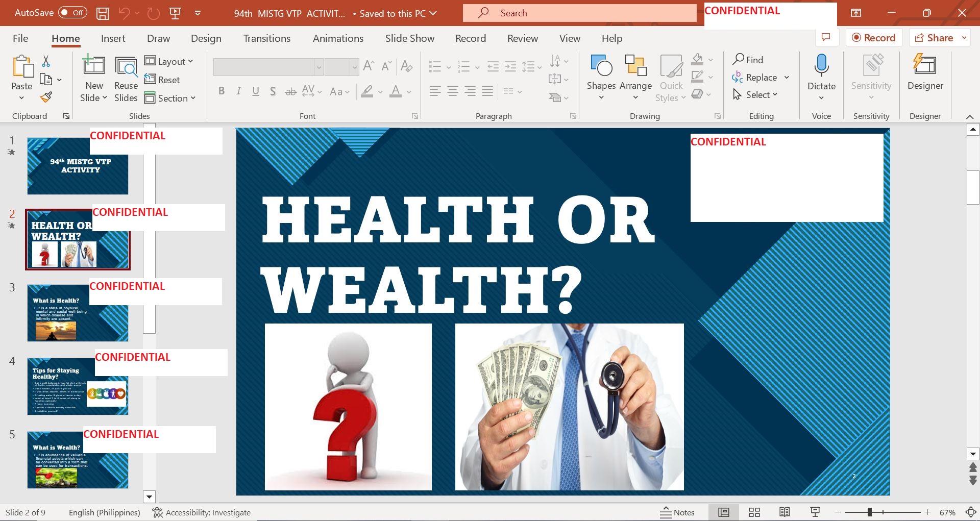
Task: Open the Share dropdown arrow
Action: 964,38
